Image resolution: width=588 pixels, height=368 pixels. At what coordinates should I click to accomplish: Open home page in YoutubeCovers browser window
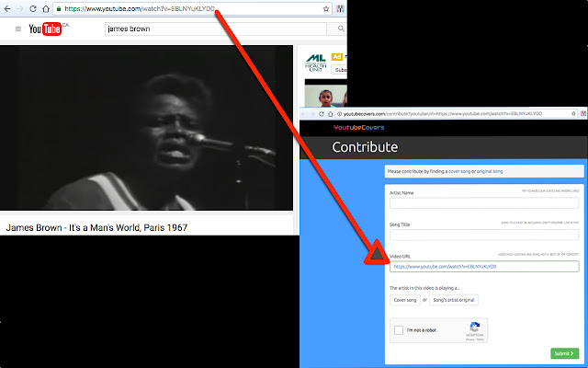(330, 114)
